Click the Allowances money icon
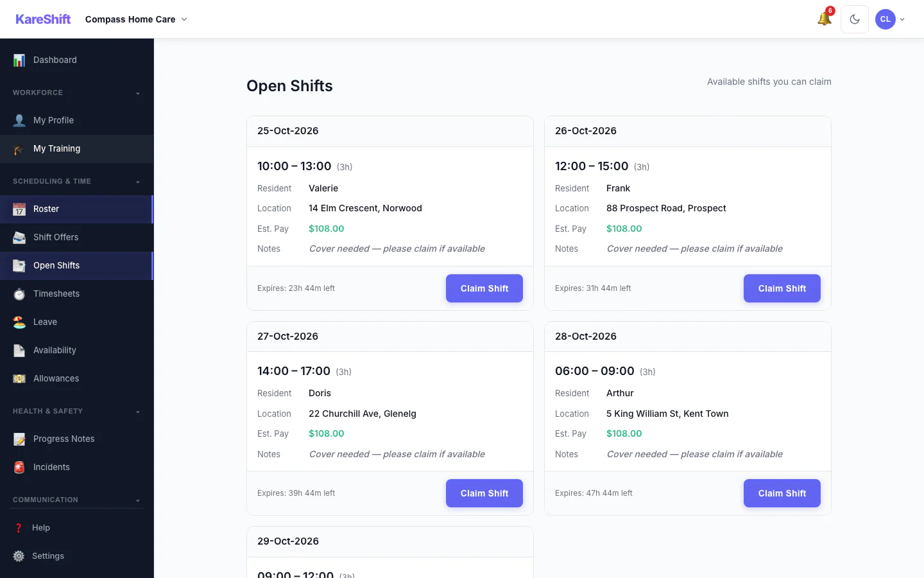This screenshot has height=578, width=924. (19, 378)
